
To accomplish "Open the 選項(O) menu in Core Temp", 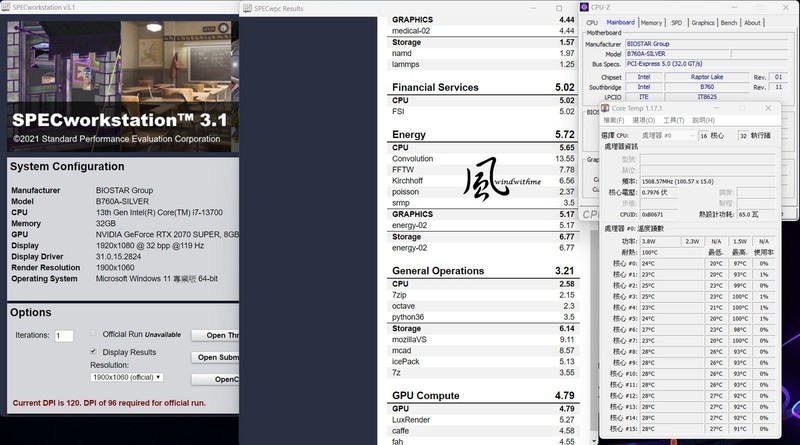I will pyautogui.click(x=643, y=120).
